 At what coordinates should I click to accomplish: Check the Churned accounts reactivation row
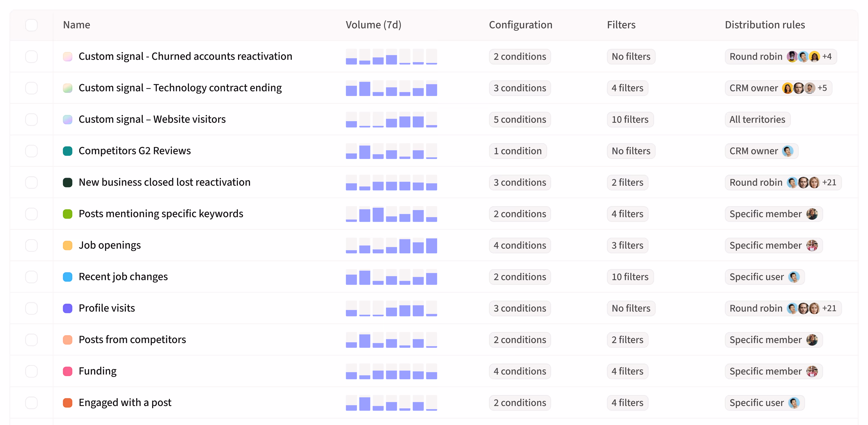point(31,56)
